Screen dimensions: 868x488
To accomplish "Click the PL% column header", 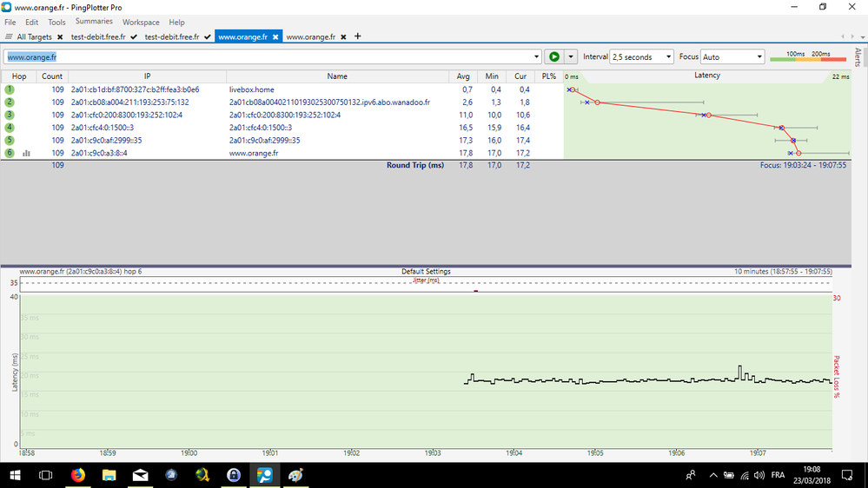I will (x=548, y=76).
